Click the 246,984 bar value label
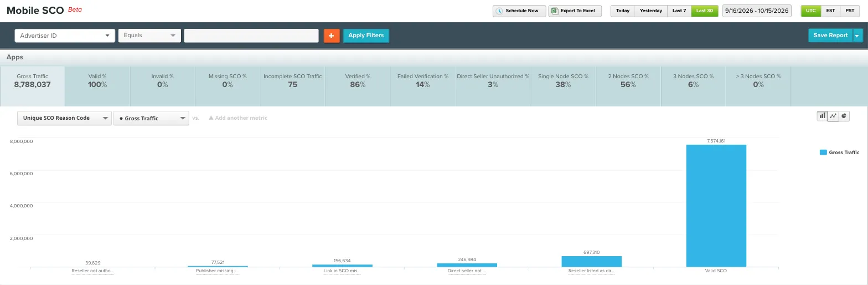The image size is (868, 285). pyautogui.click(x=467, y=259)
